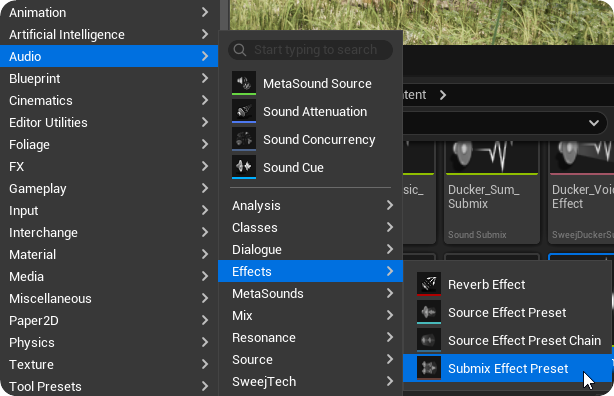This screenshot has width=614, height=396.
Task: Open the Animation submenu
Action: click(109, 13)
